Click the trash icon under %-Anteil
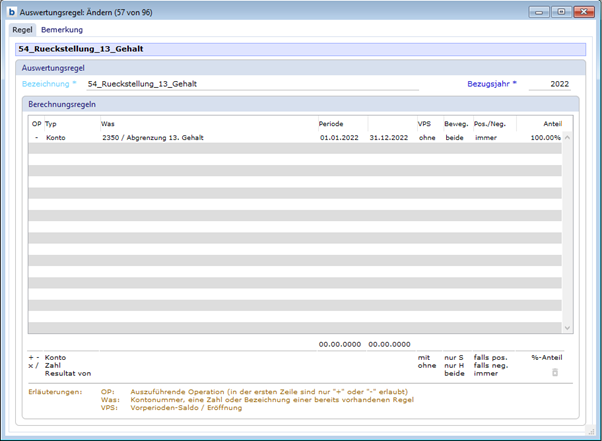 point(555,372)
